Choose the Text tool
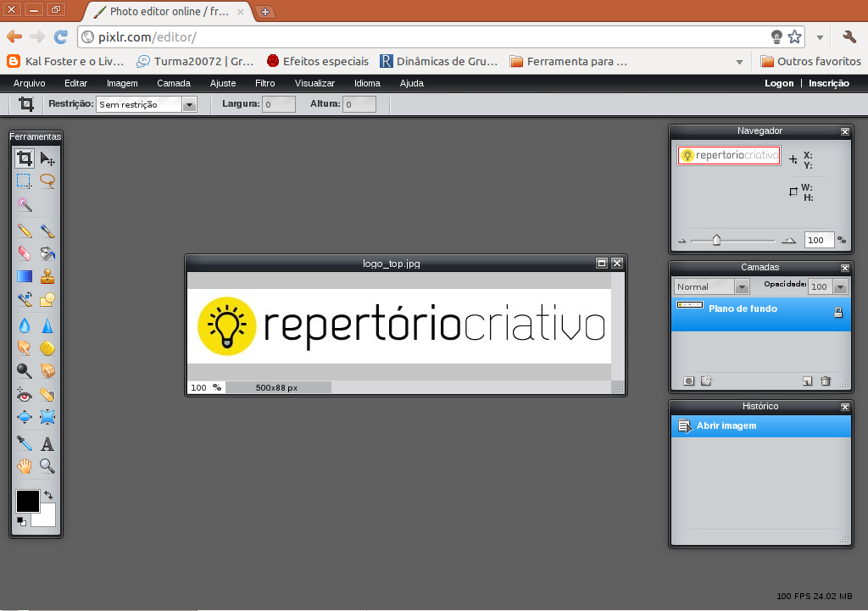The height and width of the screenshot is (611, 868). 47,443
